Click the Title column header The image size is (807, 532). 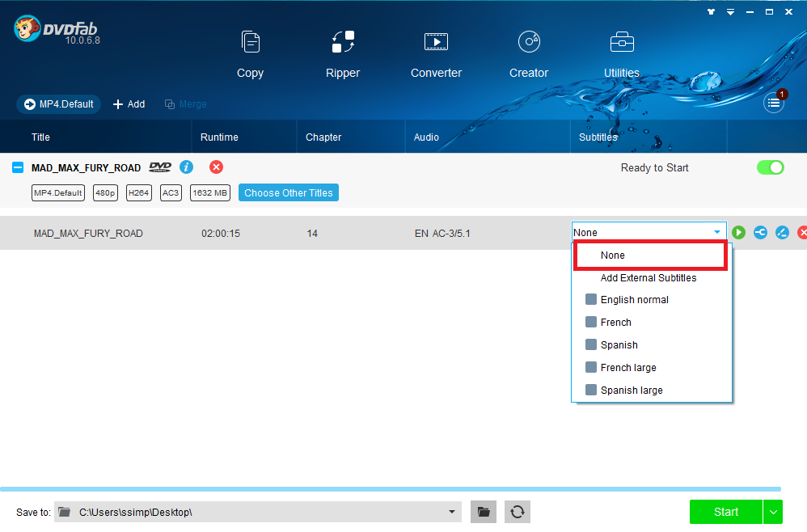40,137
